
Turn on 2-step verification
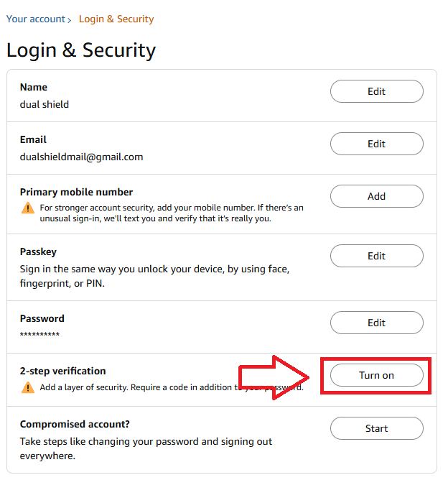click(376, 375)
